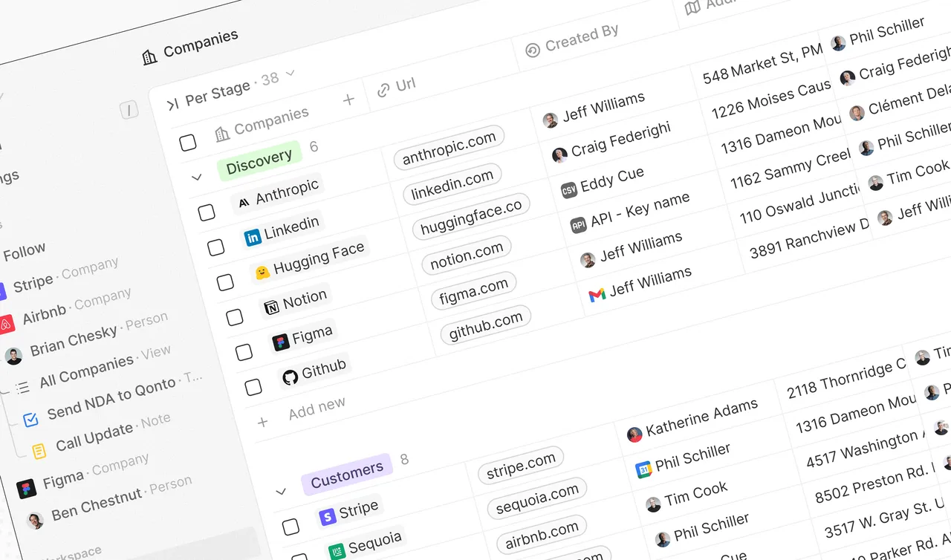Click the building icon in the Companies column header
951x560 pixels.
coord(222,134)
